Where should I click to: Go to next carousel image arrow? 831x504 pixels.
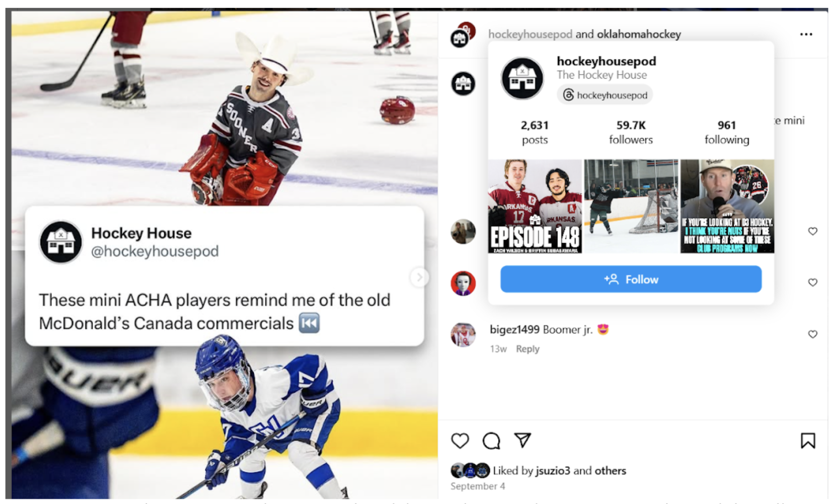coord(419,277)
